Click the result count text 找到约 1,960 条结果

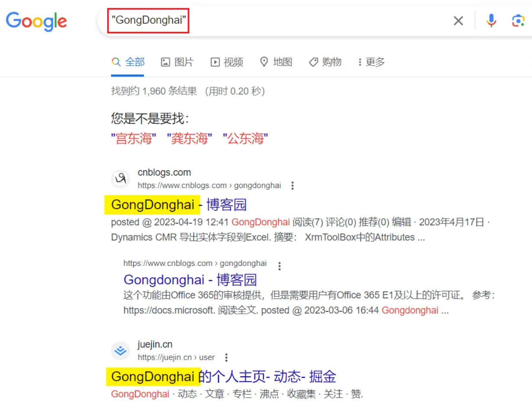[154, 91]
